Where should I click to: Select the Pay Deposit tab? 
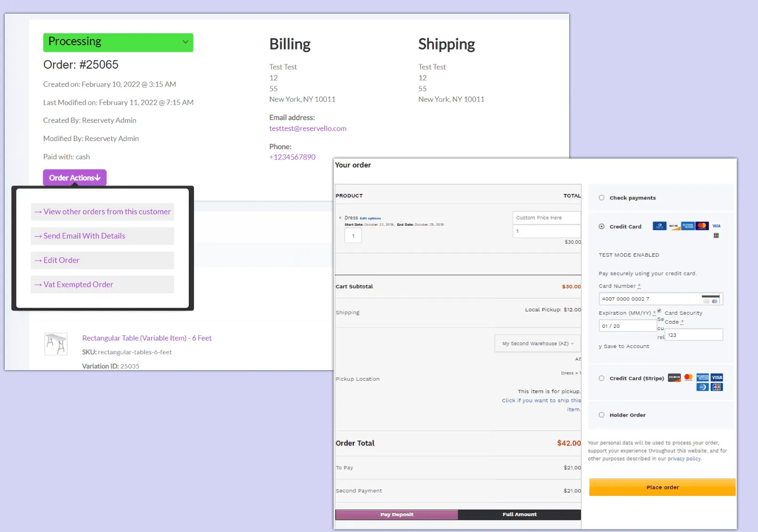396,514
